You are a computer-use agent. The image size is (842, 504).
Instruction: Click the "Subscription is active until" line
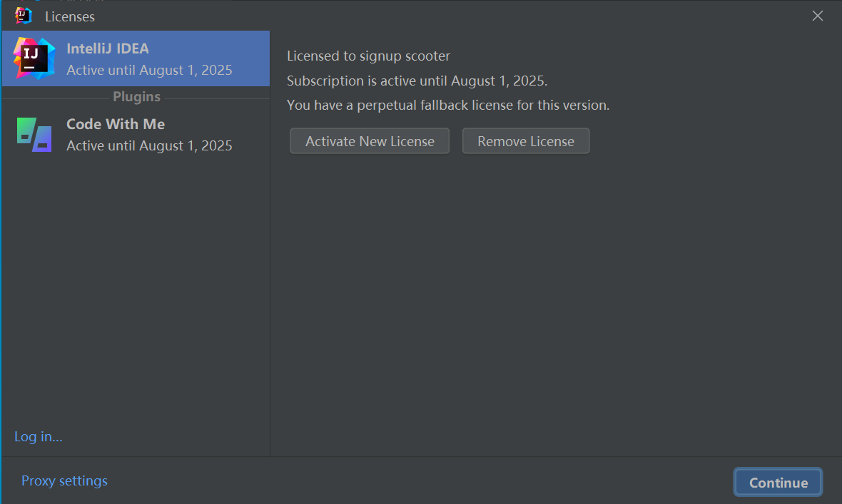click(417, 81)
